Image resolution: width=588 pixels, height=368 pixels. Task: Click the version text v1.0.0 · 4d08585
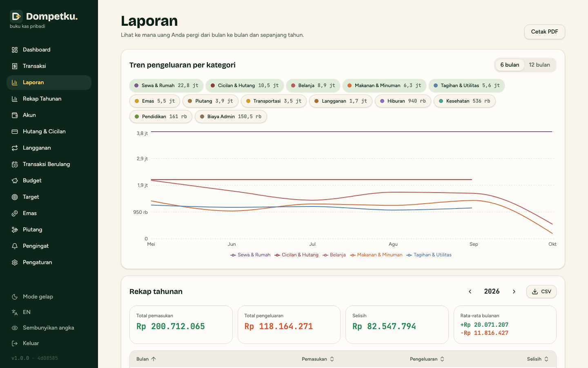(x=35, y=358)
